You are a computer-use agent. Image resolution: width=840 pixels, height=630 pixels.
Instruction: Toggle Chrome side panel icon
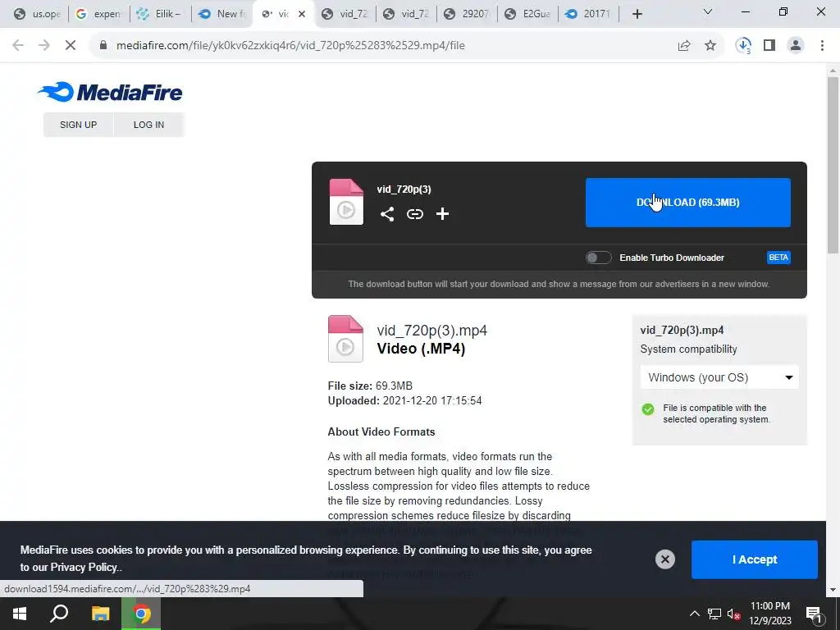769,46
